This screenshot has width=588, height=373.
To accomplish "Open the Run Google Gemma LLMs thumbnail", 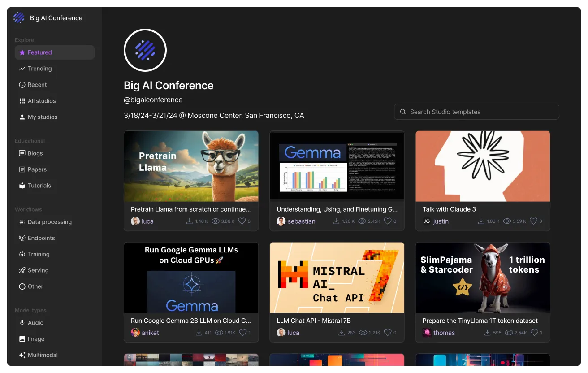I will (x=191, y=278).
